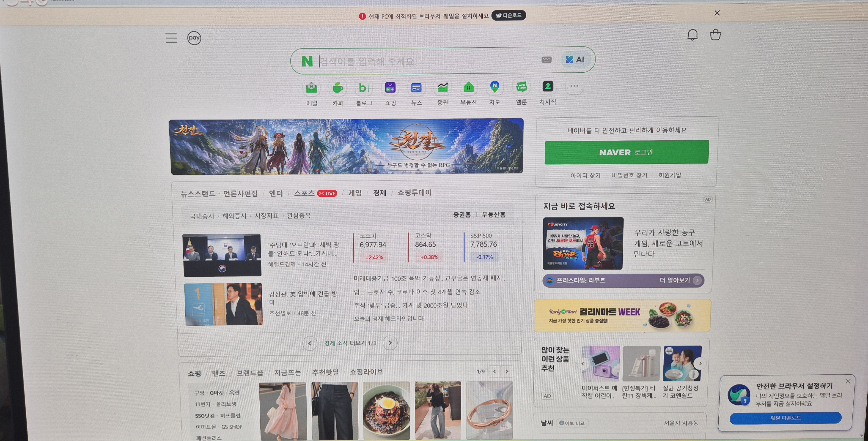Close the 안전한 브라우저 설정하기 popup
Viewport: 868px width, 441px height.
pos(848,381)
